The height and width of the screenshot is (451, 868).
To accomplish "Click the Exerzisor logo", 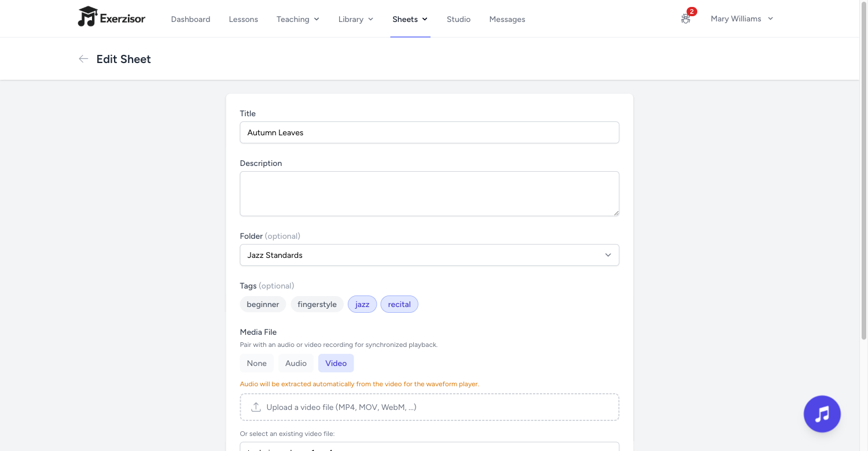I will [x=112, y=17].
